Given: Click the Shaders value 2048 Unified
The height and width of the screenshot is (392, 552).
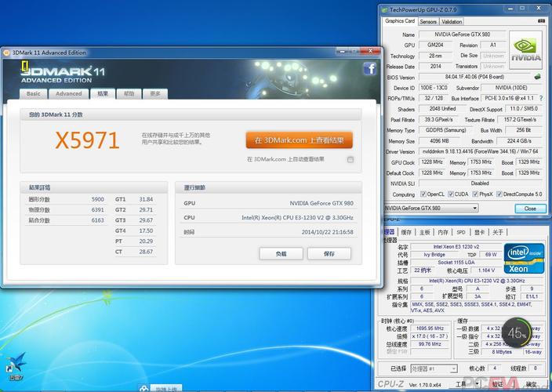Looking at the screenshot, I should click(x=442, y=109).
